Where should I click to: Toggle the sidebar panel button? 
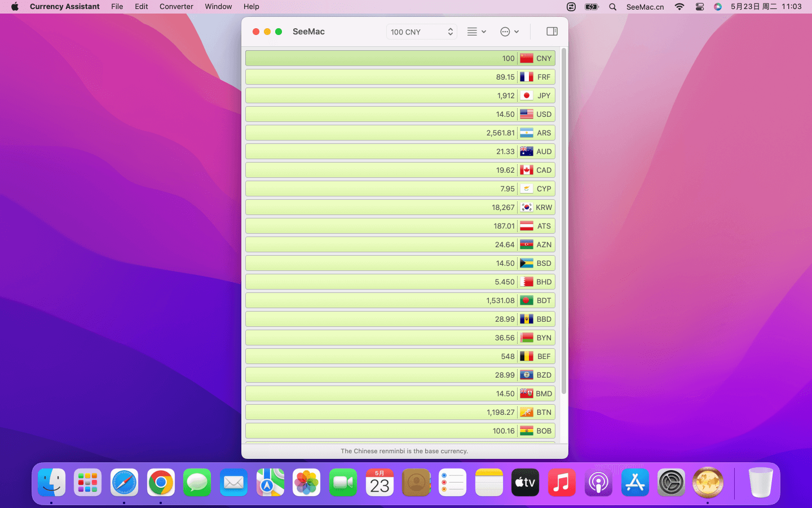point(552,32)
